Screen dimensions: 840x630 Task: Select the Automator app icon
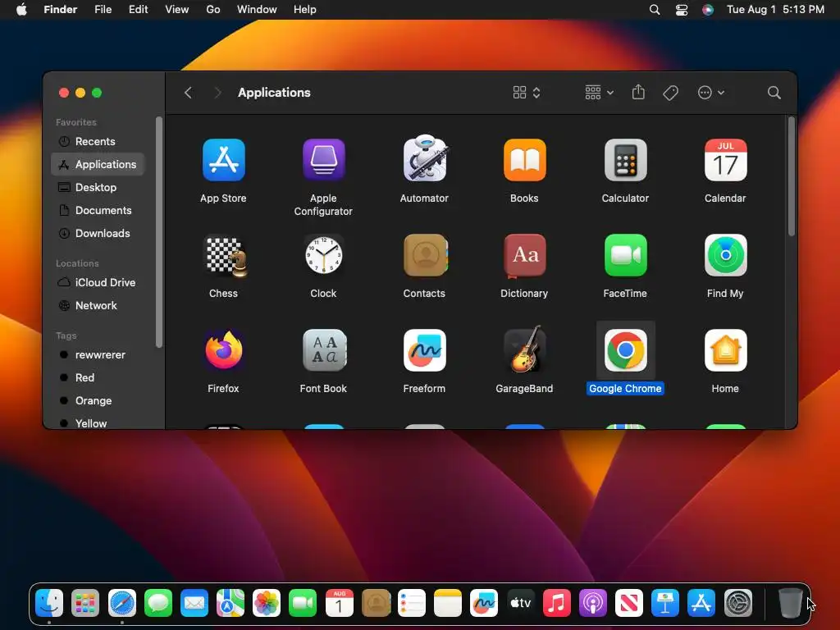click(x=424, y=158)
